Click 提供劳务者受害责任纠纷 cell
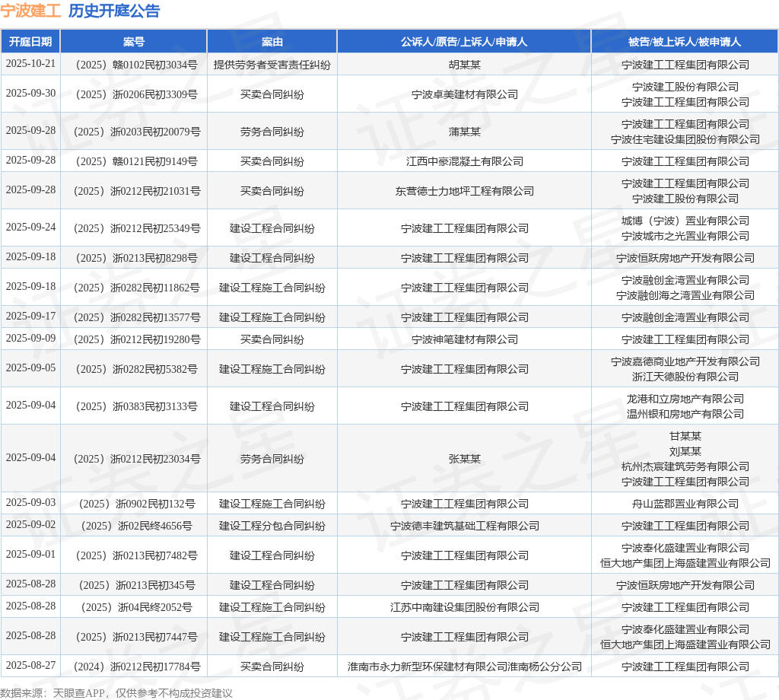Image resolution: width=779 pixels, height=700 pixels. (272, 65)
